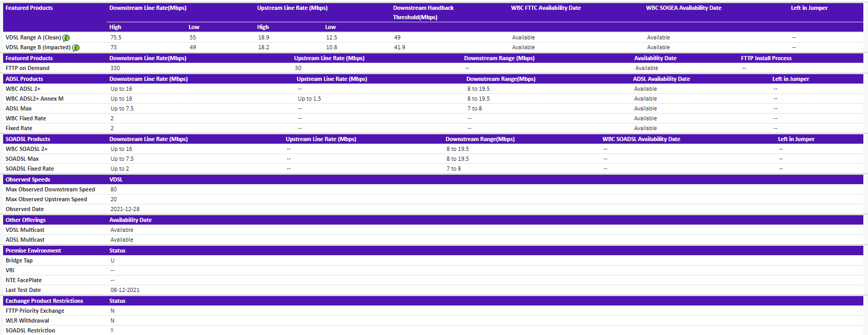The image size is (868, 335).
Task: Click the '55' downstream low value
Action: coord(193,37)
